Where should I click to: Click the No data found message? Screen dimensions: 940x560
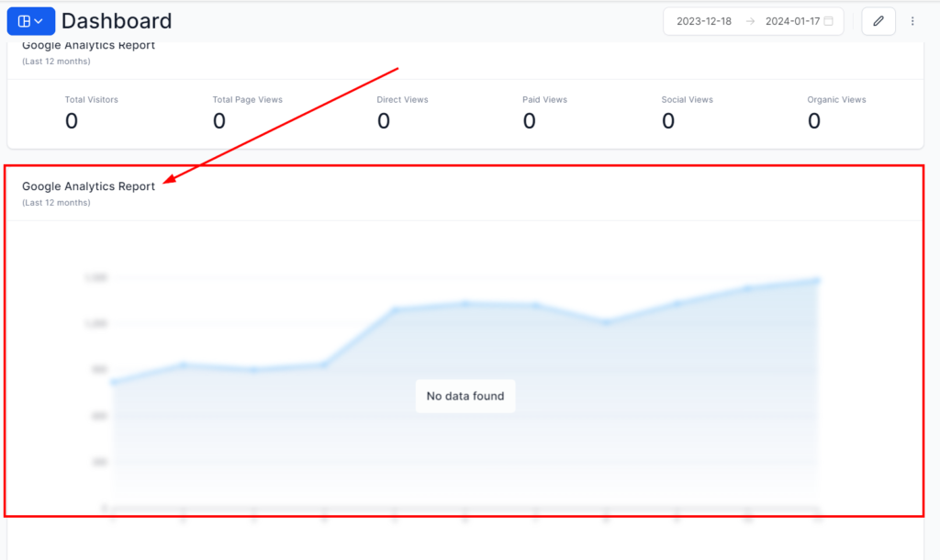coord(465,396)
